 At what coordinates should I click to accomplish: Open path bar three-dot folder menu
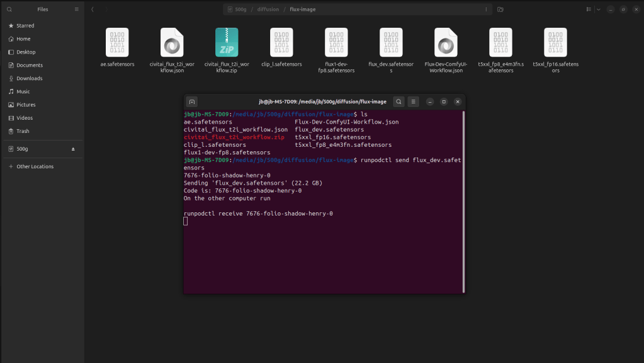[x=485, y=9]
